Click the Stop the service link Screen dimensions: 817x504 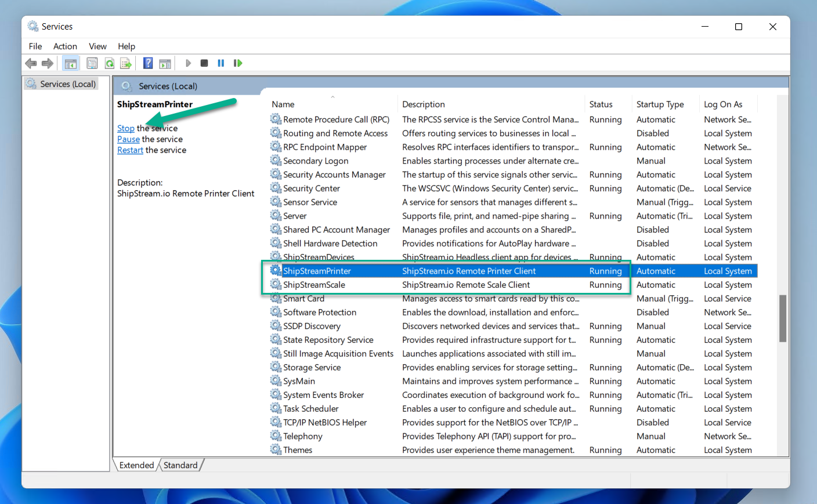click(x=125, y=128)
